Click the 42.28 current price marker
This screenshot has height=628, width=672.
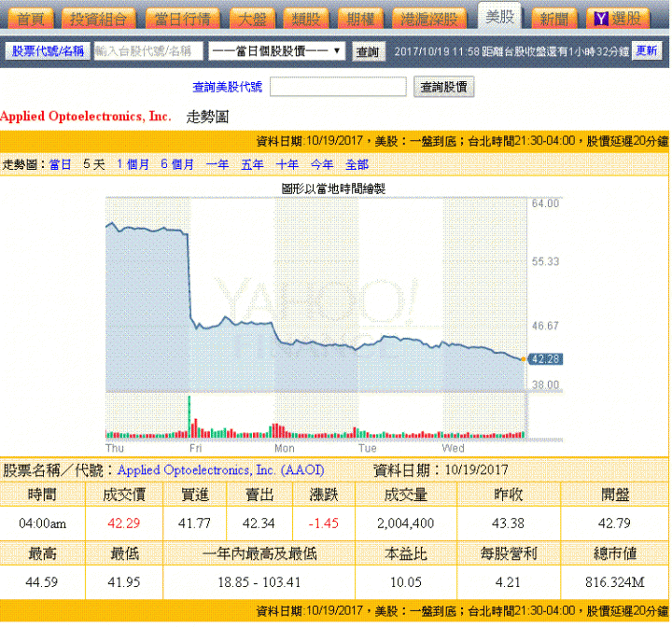tap(545, 359)
